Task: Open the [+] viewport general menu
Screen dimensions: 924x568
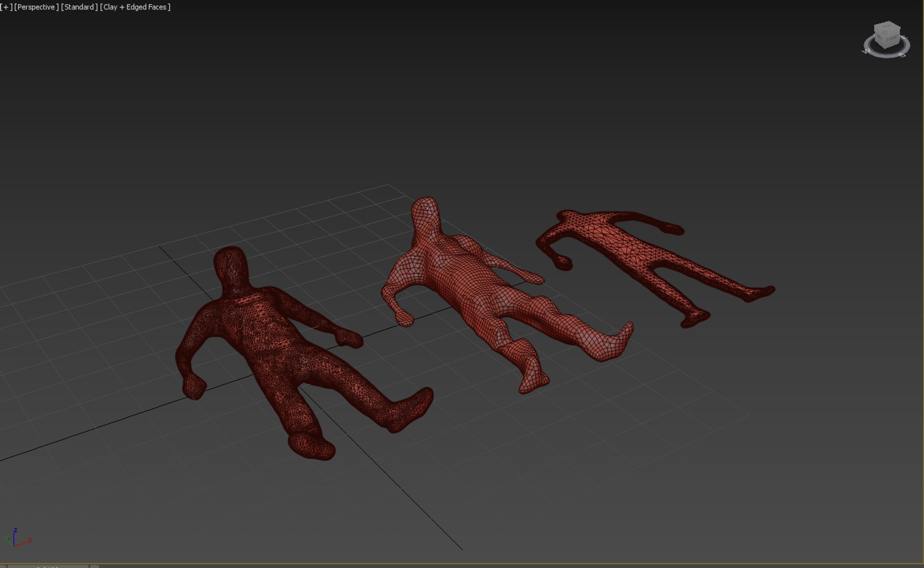Action: click(x=6, y=7)
